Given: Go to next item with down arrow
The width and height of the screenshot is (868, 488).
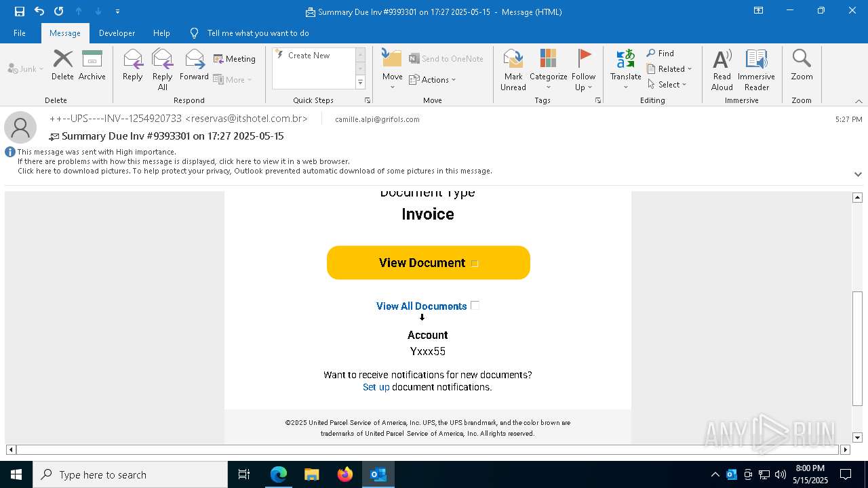Looking at the screenshot, I should coord(98,12).
